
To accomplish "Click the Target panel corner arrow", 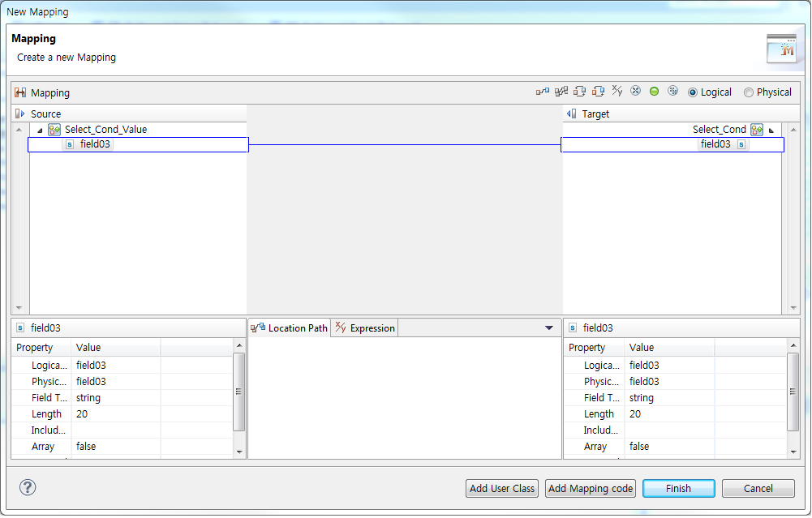I will pos(771,129).
